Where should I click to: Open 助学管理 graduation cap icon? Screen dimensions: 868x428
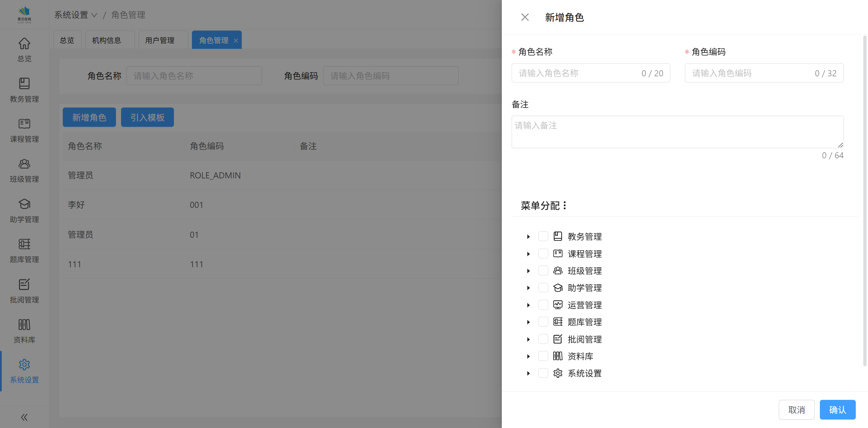click(x=24, y=204)
